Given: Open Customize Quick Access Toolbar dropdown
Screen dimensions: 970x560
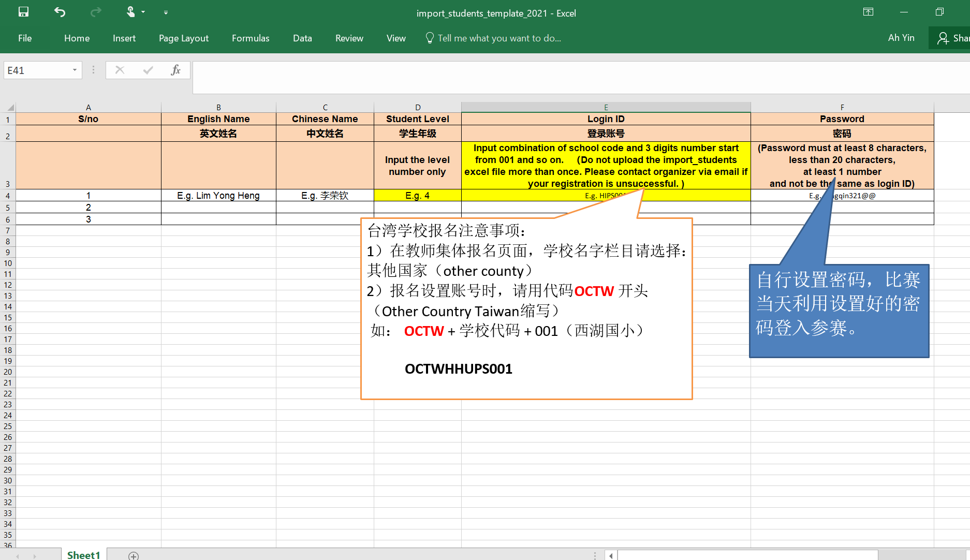Looking at the screenshot, I should [166, 12].
